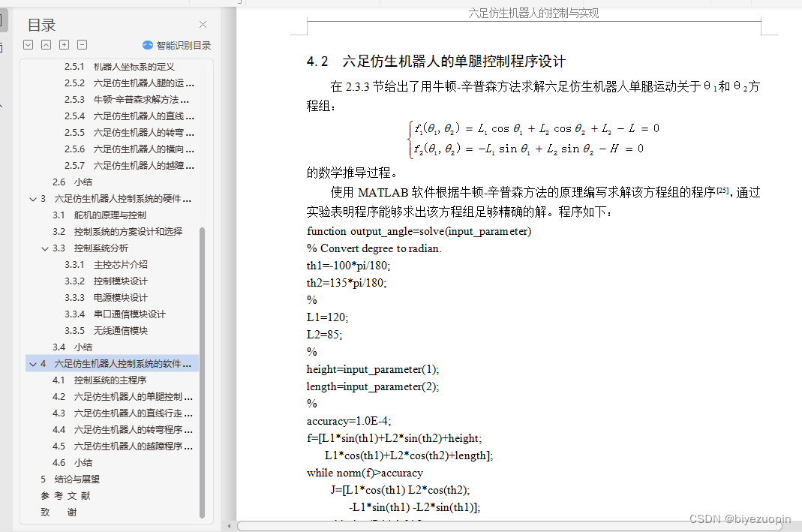
Task: Open 3.2 控制系统的方案设计和选择
Action: click(x=117, y=231)
